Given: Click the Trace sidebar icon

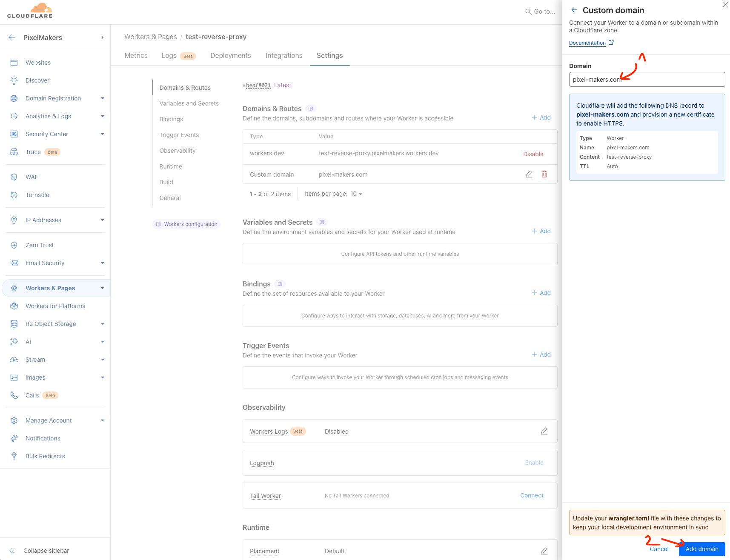Looking at the screenshot, I should point(14,152).
